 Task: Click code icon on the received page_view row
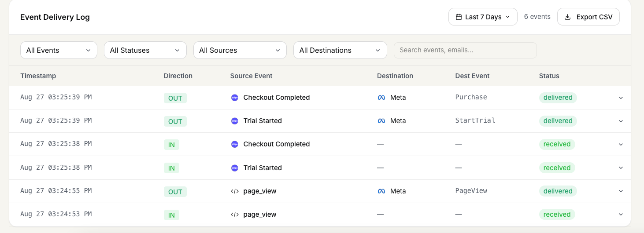click(x=235, y=215)
